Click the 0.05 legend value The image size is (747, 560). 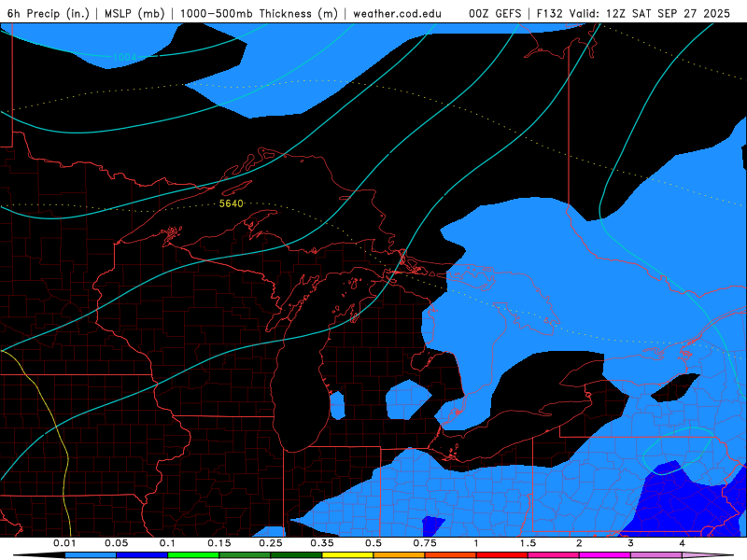(116, 543)
